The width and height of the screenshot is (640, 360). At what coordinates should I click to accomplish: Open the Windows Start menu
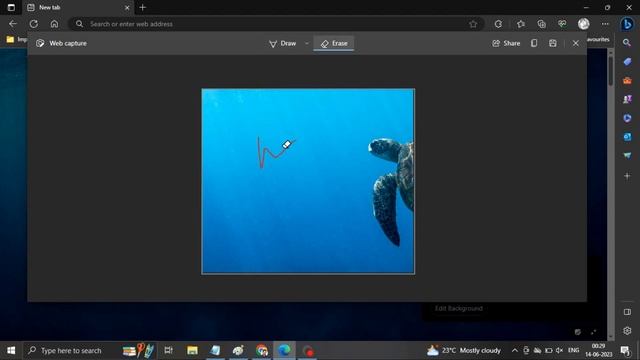[x=11, y=350]
